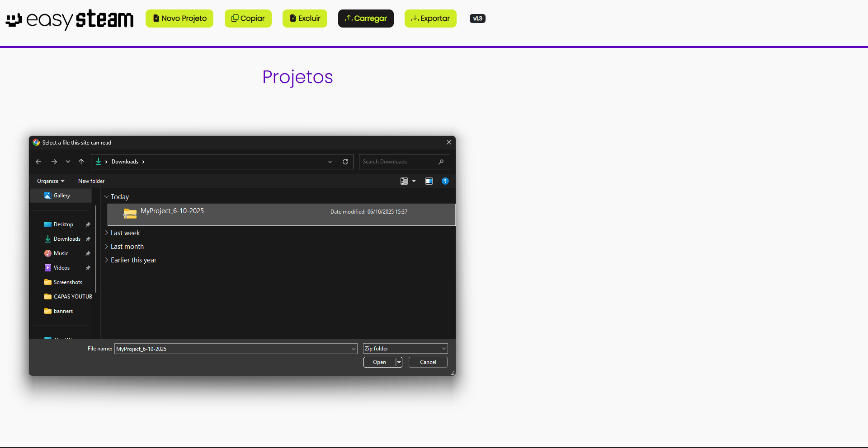Select the Novo Projeto icon button
Screen dimensions: 868x448
[156, 19]
